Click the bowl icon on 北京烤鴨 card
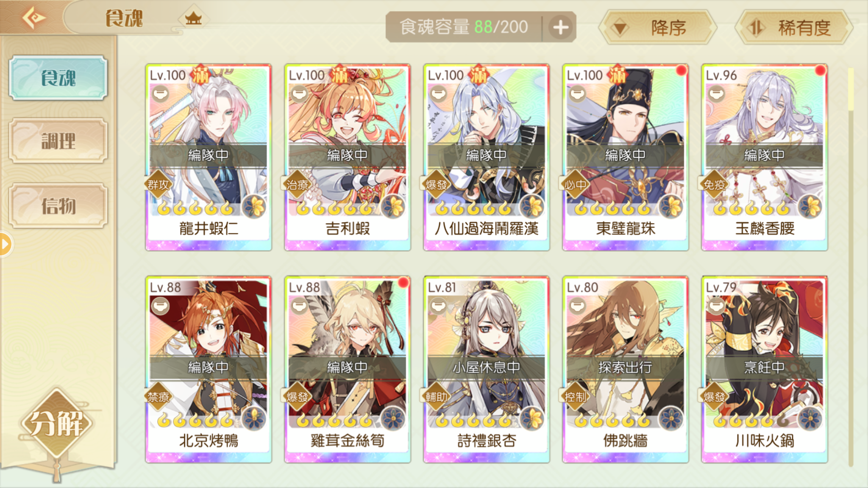868x488 pixels. (161, 306)
